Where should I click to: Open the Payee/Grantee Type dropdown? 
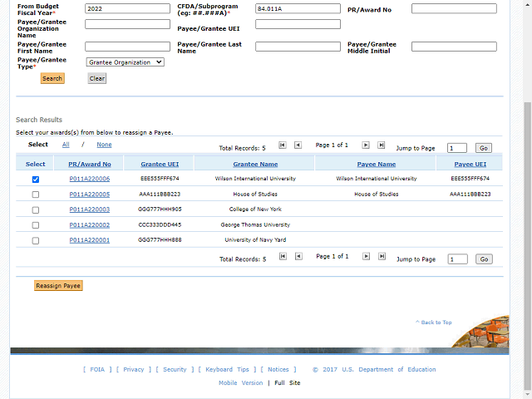click(125, 62)
